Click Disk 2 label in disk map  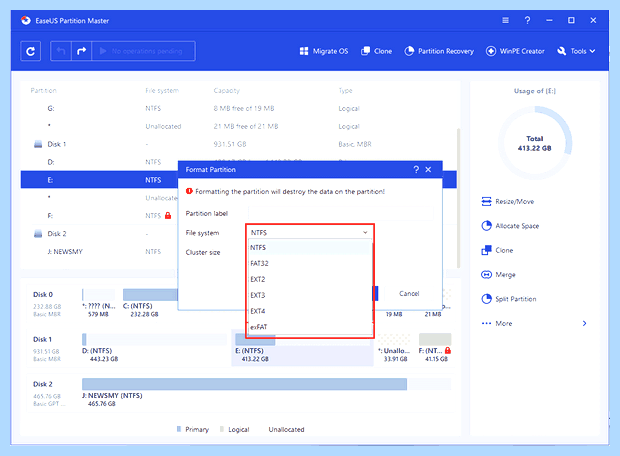[43, 384]
